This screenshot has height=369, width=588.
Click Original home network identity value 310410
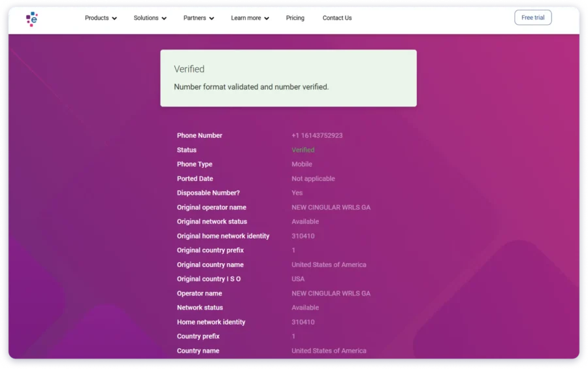(x=303, y=236)
